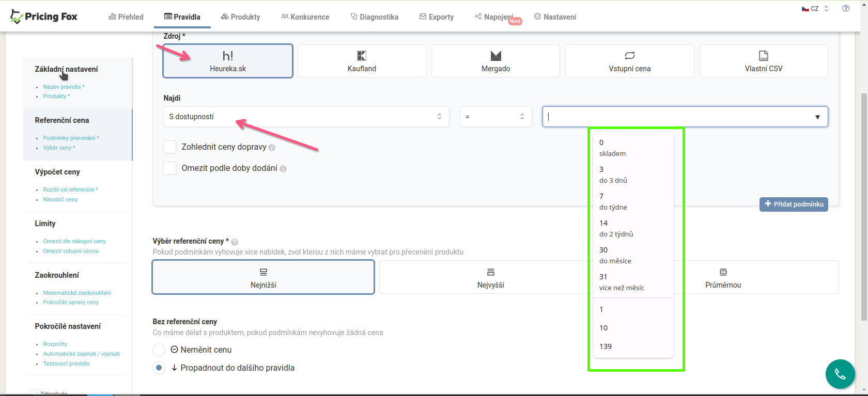
Task: Click the availability combo box arrow
Action: click(x=817, y=117)
